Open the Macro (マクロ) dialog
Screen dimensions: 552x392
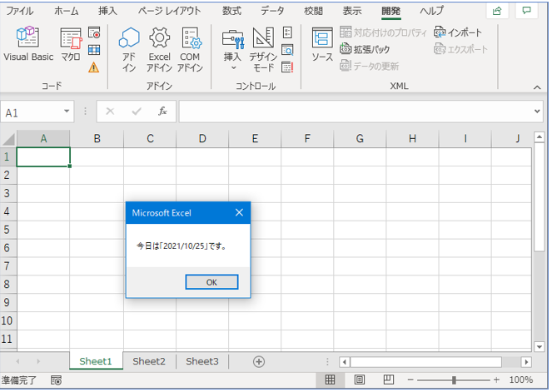[71, 44]
